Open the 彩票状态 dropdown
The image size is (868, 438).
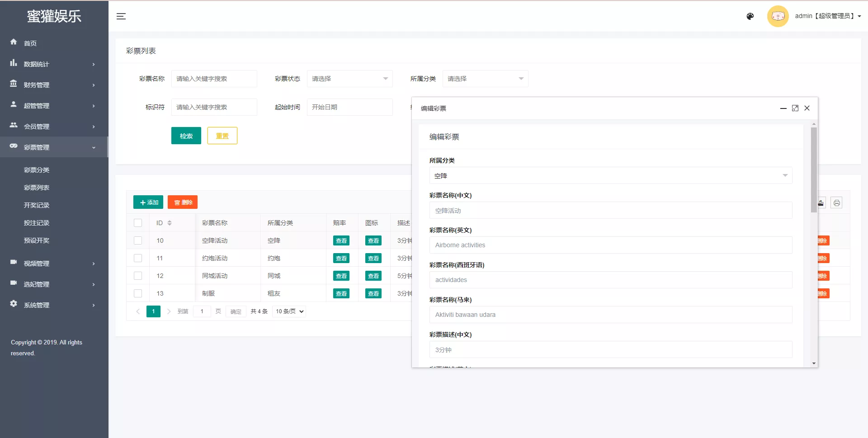[349, 78]
